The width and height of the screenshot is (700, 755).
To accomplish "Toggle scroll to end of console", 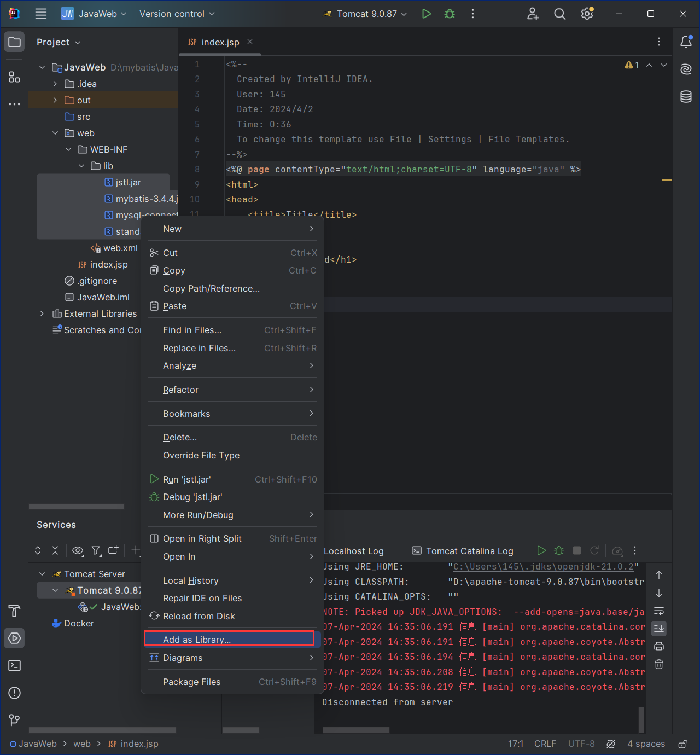I will coord(659,628).
